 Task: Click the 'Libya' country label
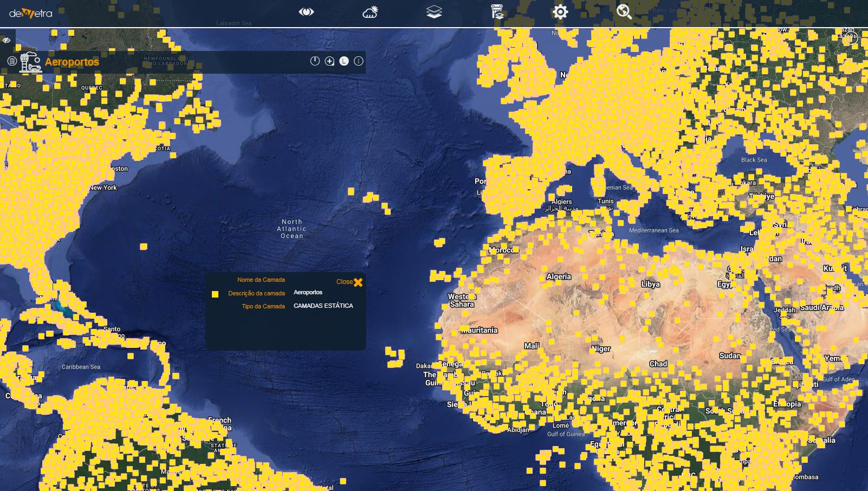pos(650,284)
